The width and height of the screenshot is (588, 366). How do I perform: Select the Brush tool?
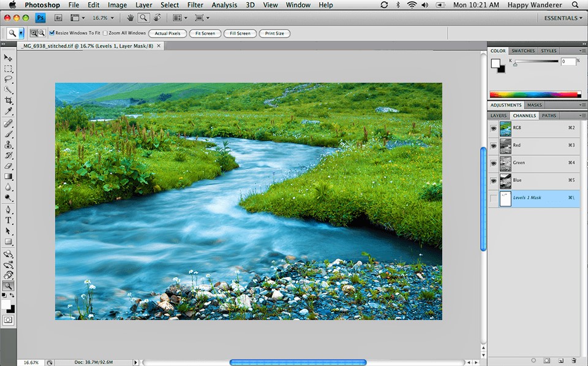pos(9,134)
